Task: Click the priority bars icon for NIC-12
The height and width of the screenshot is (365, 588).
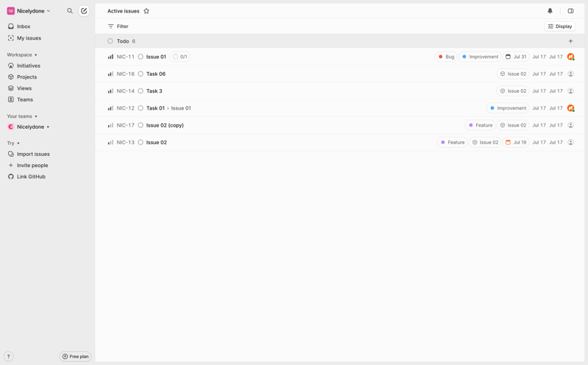Action: pos(110,108)
